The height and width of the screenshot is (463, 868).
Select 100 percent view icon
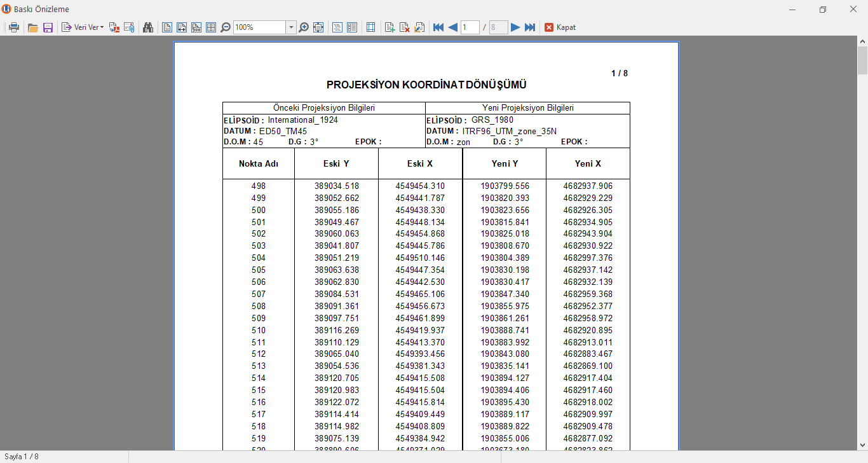196,27
